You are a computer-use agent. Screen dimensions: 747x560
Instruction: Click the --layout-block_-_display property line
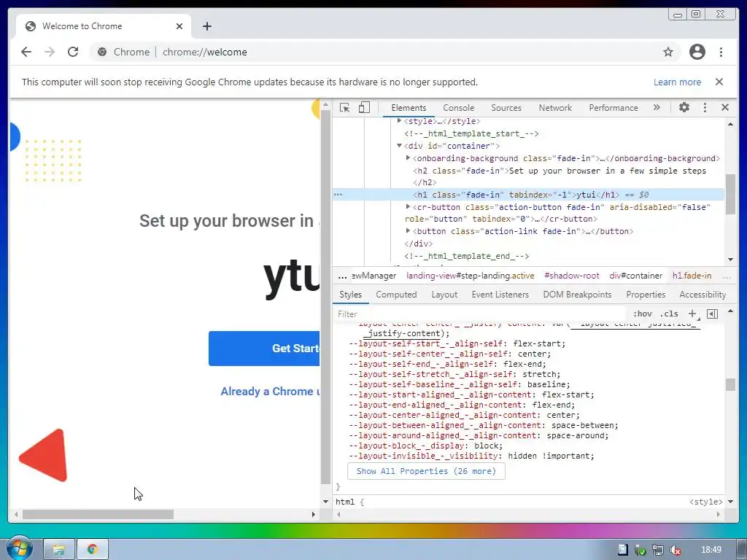coord(425,446)
